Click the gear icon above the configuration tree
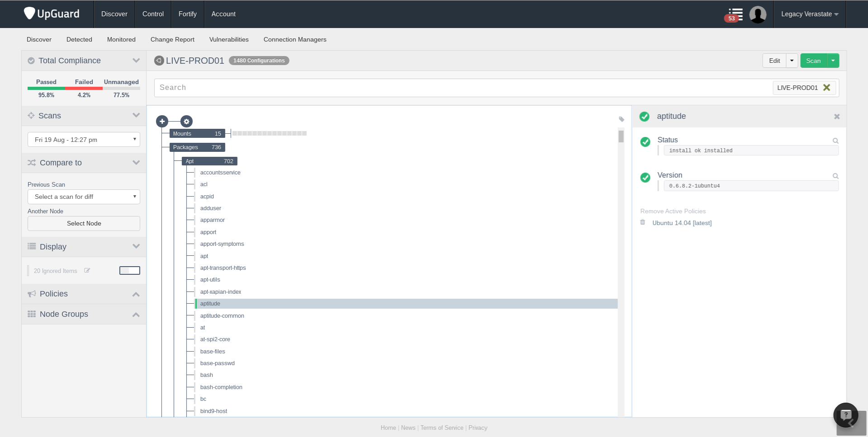This screenshot has width=868, height=437. (x=186, y=121)
